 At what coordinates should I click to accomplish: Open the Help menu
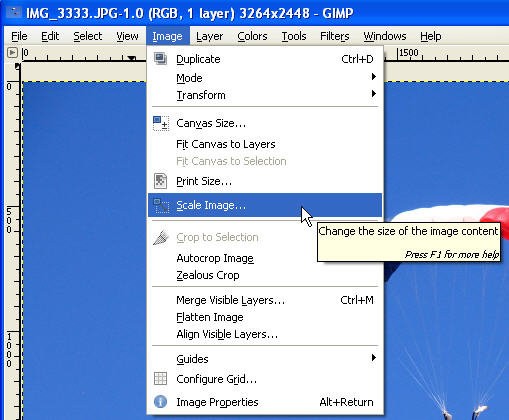pos(431,36)
